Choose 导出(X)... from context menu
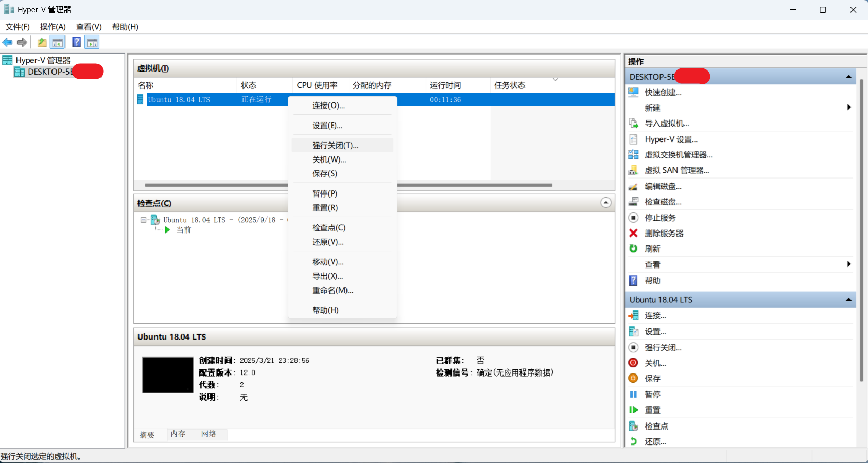 342,276
